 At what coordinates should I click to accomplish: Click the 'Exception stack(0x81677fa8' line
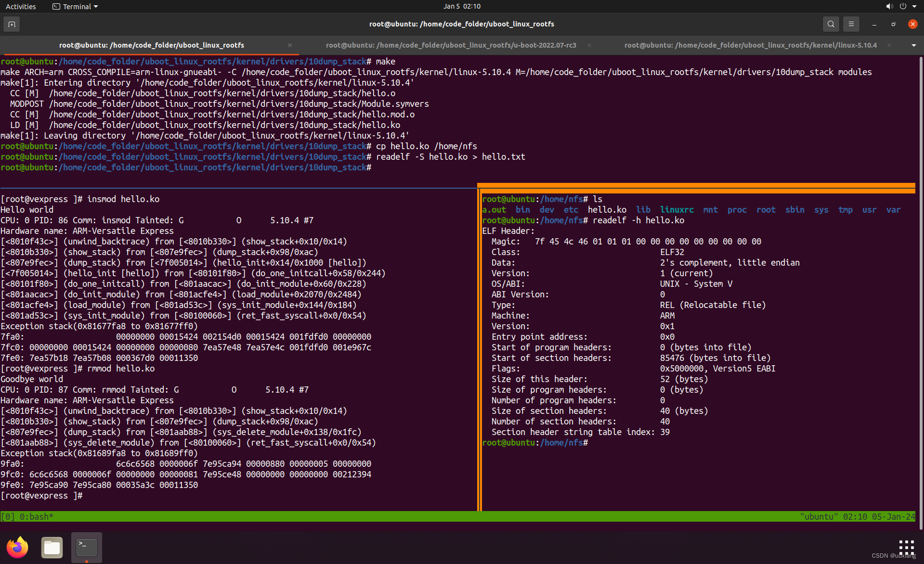(x=99, y=326)
